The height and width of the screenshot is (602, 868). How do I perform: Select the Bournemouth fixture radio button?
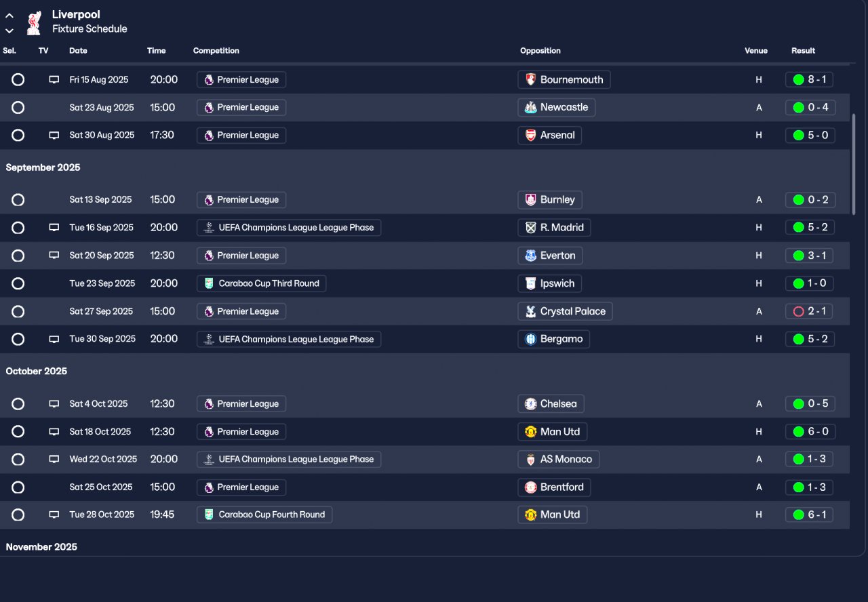coord(18,80)
